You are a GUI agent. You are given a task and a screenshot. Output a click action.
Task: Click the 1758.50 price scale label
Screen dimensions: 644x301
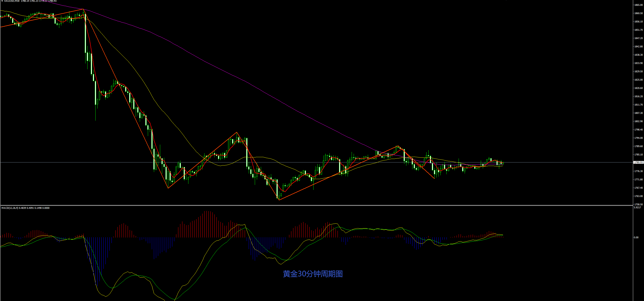pyautogui.click(x=638, y=204)
